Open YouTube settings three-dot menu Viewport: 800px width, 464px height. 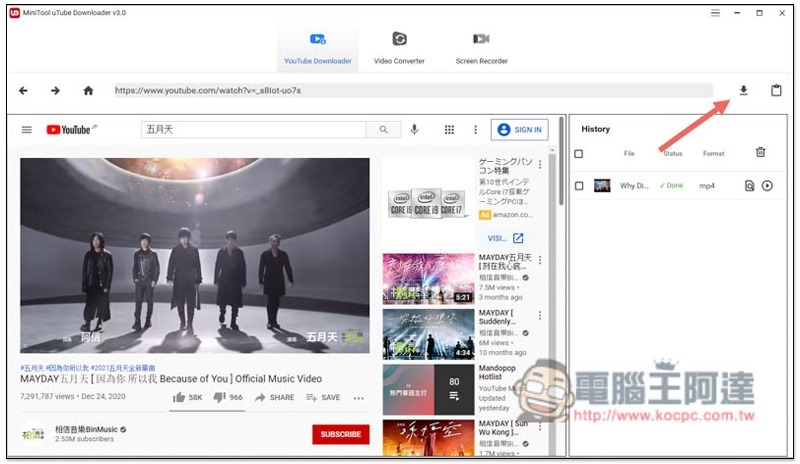coord(476,130)
